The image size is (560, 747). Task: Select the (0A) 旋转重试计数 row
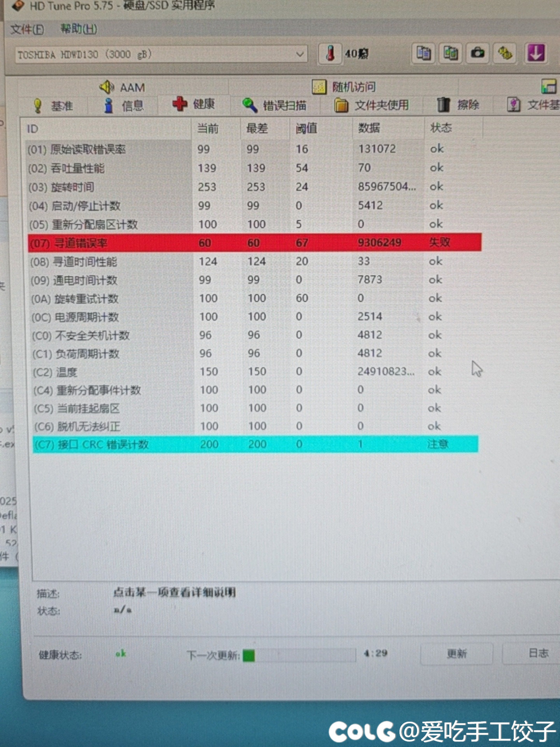[x=255, y=298]
